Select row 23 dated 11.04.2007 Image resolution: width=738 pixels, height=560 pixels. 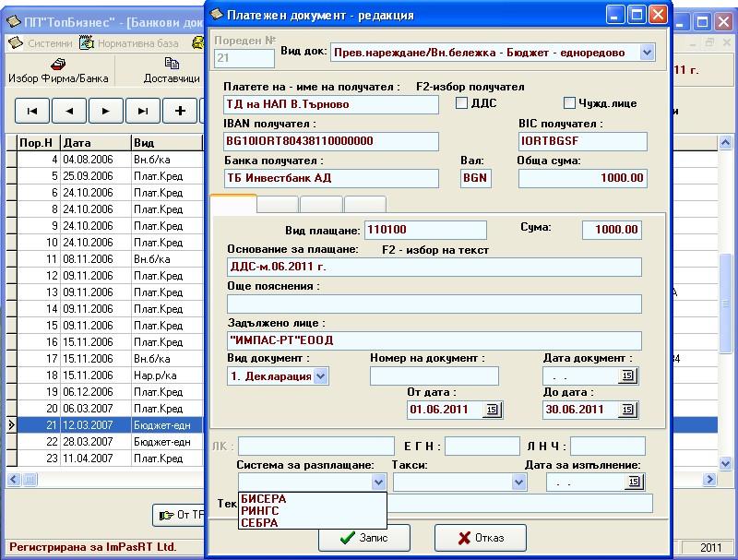(x=110, y=459)
